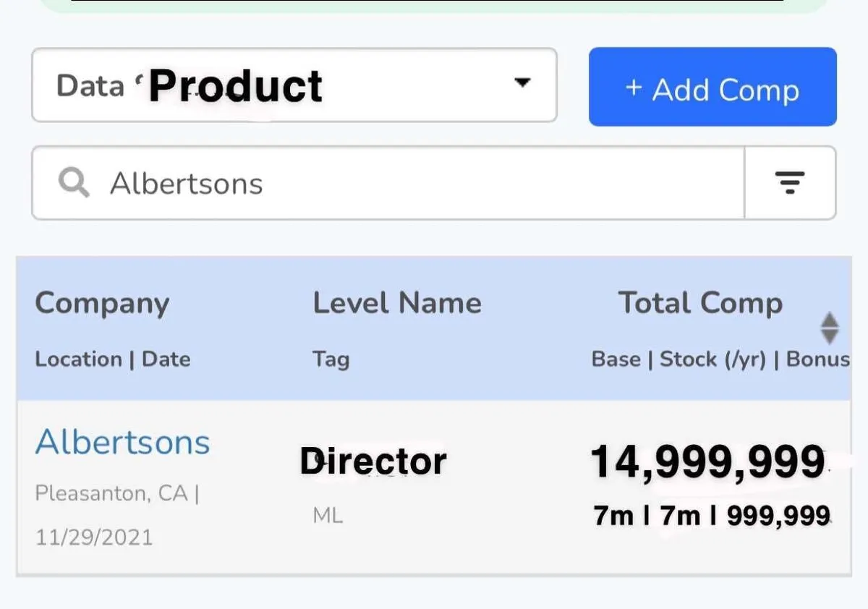Click the magnifying glass search icon
The image size is (868, 609).
coord(75,184)
